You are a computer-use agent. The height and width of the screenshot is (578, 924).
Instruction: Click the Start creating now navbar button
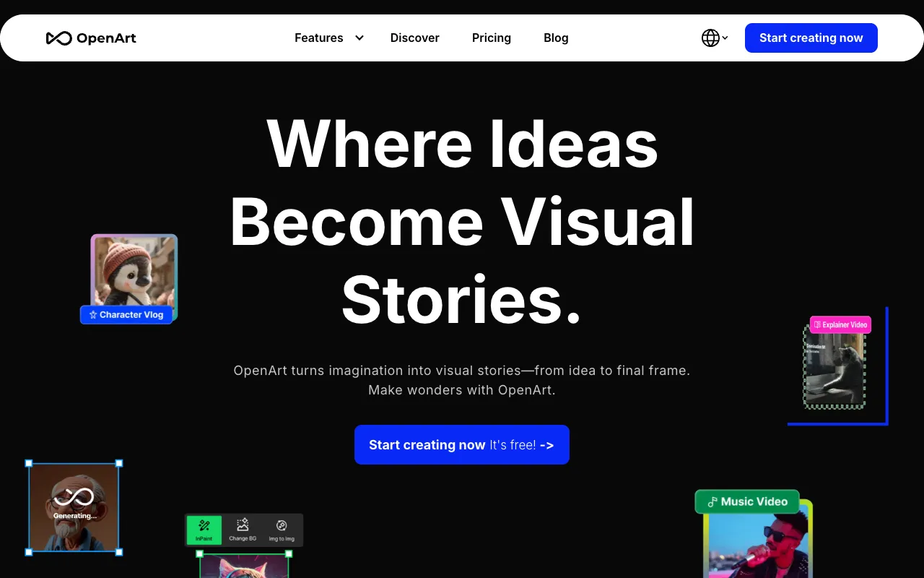[x=811, y=38]
